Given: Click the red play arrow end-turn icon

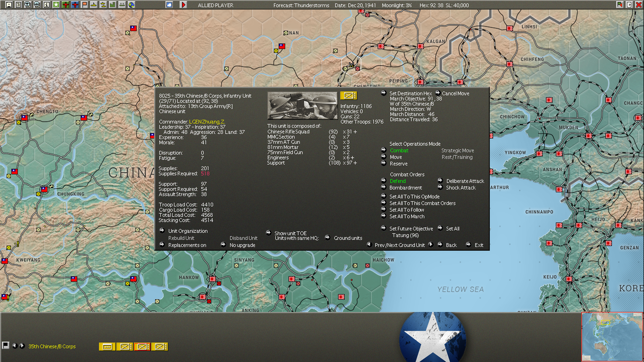Looking at the screenshot, I should [183, 5].
